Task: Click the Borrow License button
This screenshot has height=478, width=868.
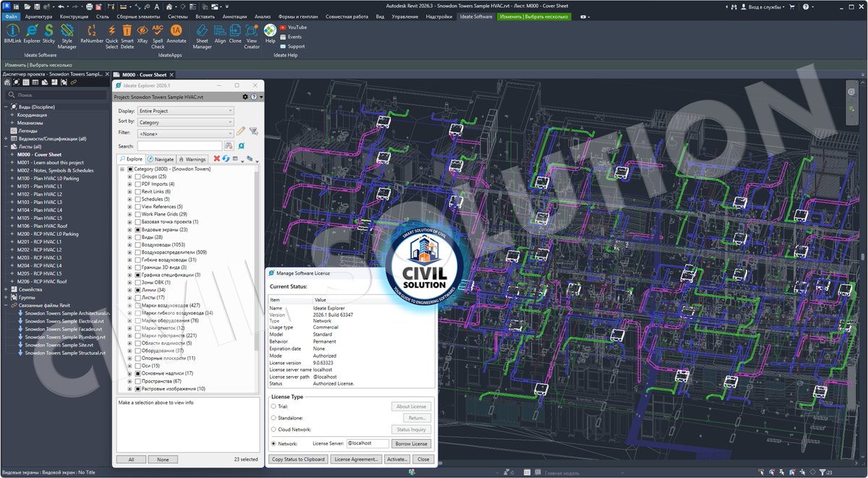Action: pyautogui.click(x=411, y=443)
